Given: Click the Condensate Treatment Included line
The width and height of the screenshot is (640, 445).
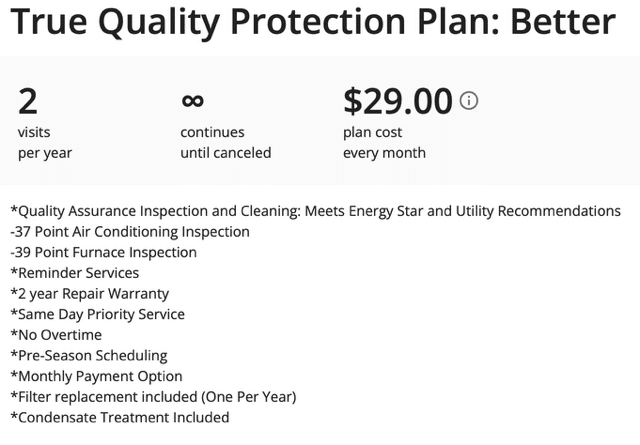Looking at the screenshot, I should pos(120,418).
